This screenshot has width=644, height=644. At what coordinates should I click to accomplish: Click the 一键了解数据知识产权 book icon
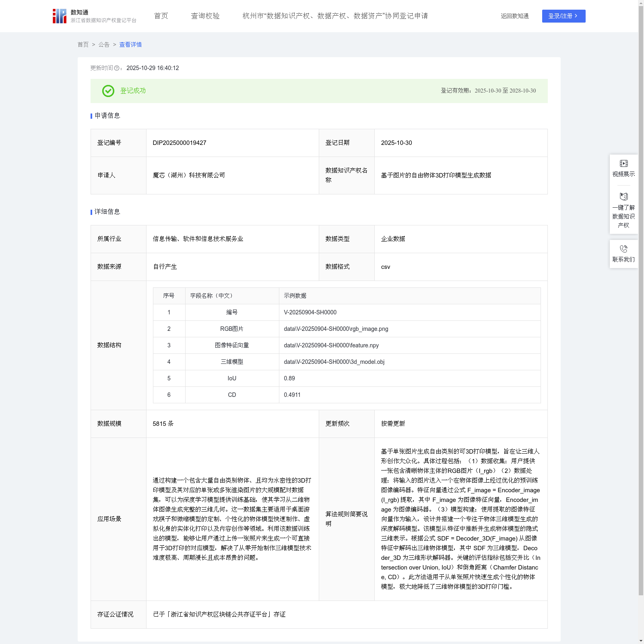coord(623,197)
